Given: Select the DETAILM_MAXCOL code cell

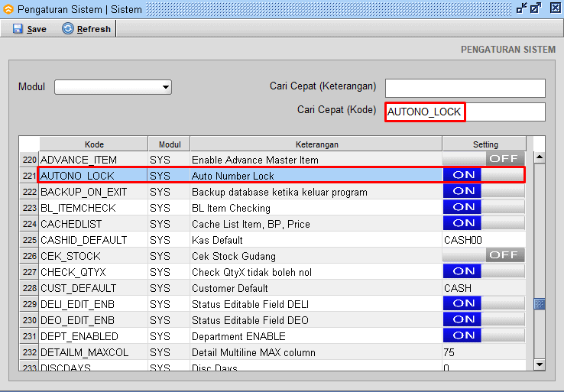Looking at the screenshot, I should pos(93,352).
